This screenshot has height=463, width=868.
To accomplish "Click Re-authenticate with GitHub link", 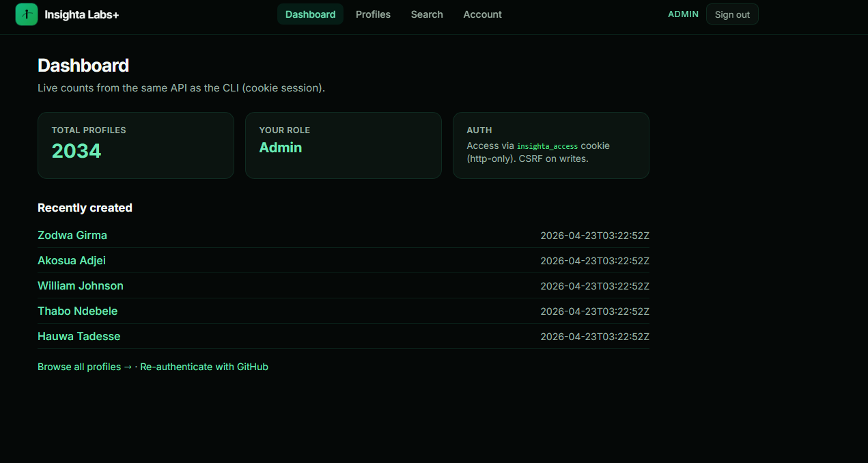I will point(204,367).
